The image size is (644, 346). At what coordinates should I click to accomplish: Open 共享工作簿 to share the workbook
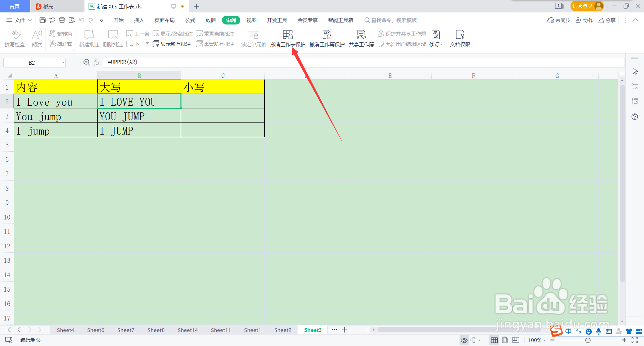click(361, 38)
